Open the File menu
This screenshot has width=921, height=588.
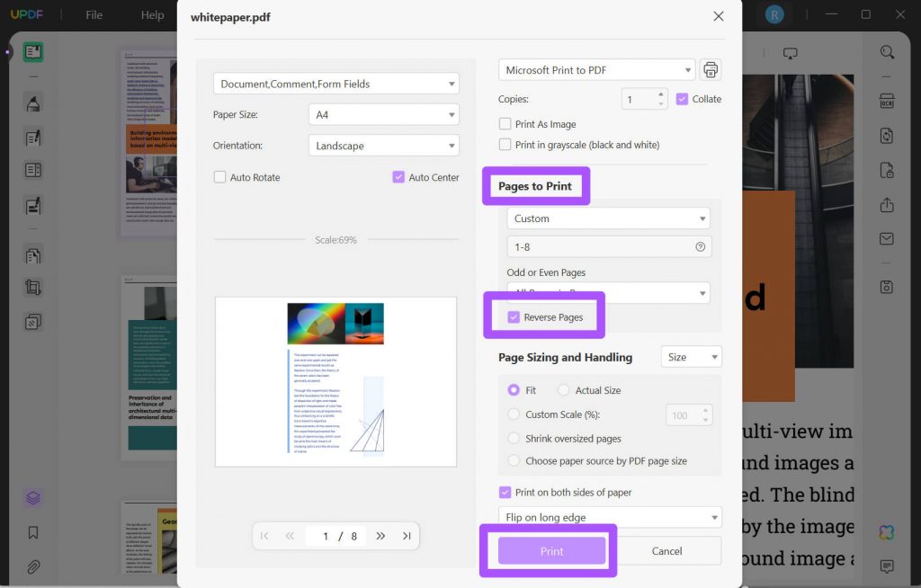point(94,14)
